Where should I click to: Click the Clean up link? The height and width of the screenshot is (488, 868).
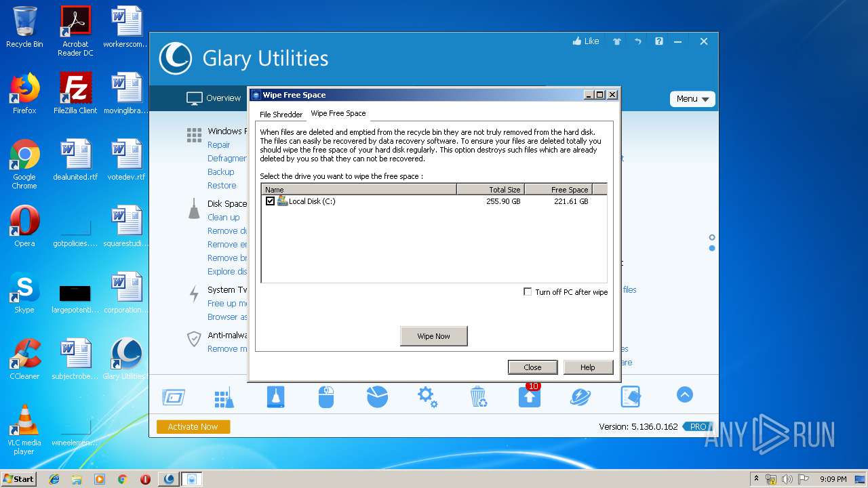click(224, 217)
